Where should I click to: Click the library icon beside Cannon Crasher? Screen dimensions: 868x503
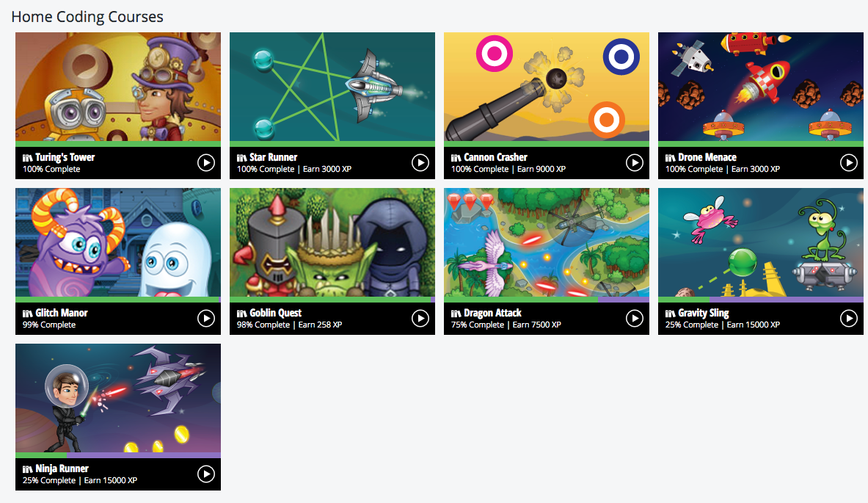456,158
